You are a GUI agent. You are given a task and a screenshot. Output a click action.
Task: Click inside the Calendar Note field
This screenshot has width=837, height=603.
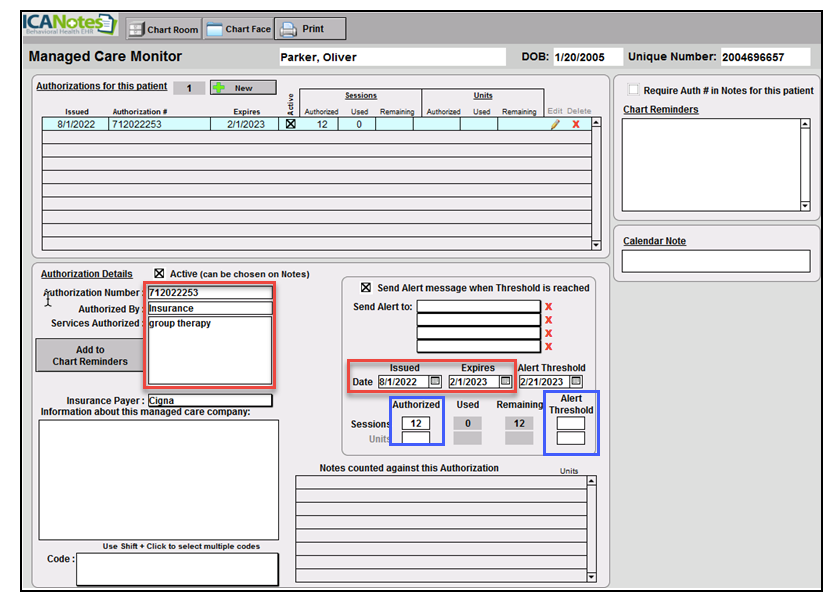coord(714,261)
